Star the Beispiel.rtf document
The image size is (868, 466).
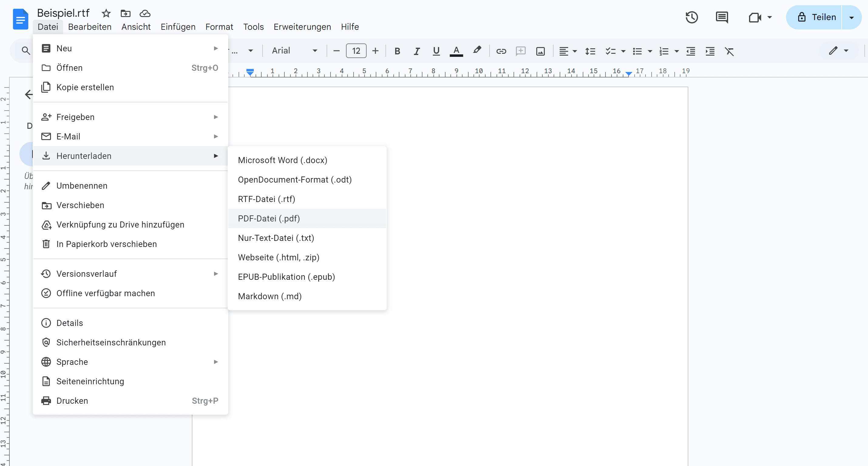coord(106,13)
